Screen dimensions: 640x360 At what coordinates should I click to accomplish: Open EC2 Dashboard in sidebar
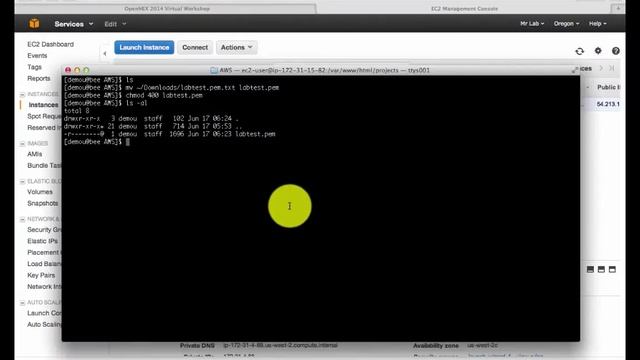(x=51, y=44)
